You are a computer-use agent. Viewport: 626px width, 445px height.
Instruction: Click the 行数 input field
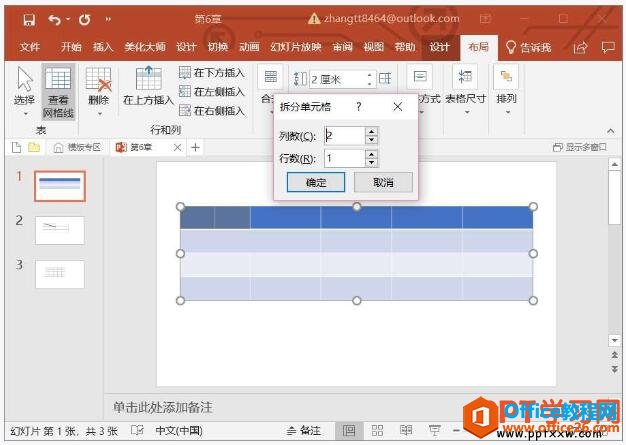coord(345,158)
